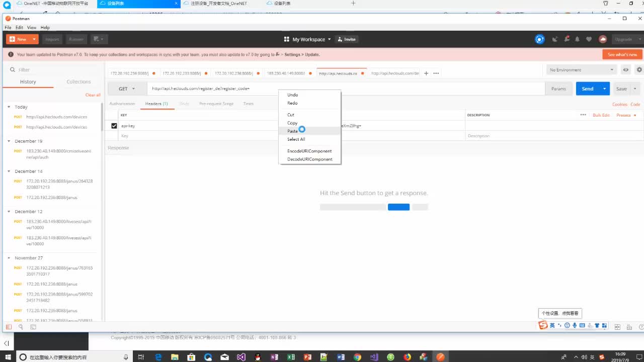Screen dimensions: 644x362
Task: Click the two-pane layout icon at bottom right
Action: pos(617,327)
